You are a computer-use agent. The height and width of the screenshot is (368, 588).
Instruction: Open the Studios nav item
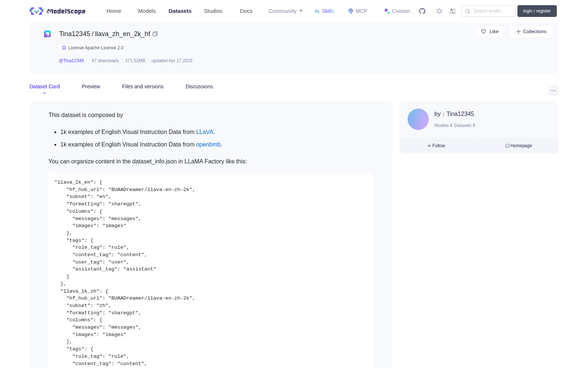[x=213, y=11]
